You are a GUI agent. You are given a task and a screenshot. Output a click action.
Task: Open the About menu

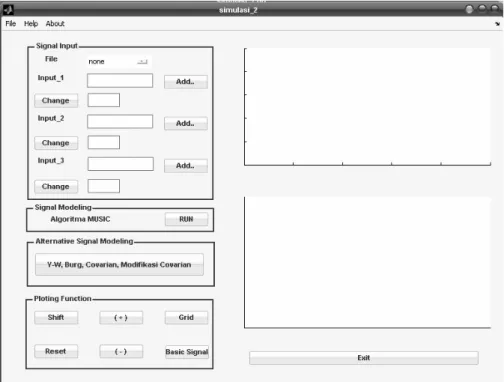click(x=55, y=24)
